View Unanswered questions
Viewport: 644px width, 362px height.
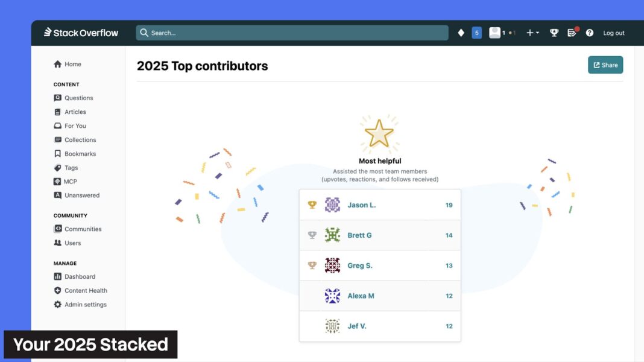79,195
